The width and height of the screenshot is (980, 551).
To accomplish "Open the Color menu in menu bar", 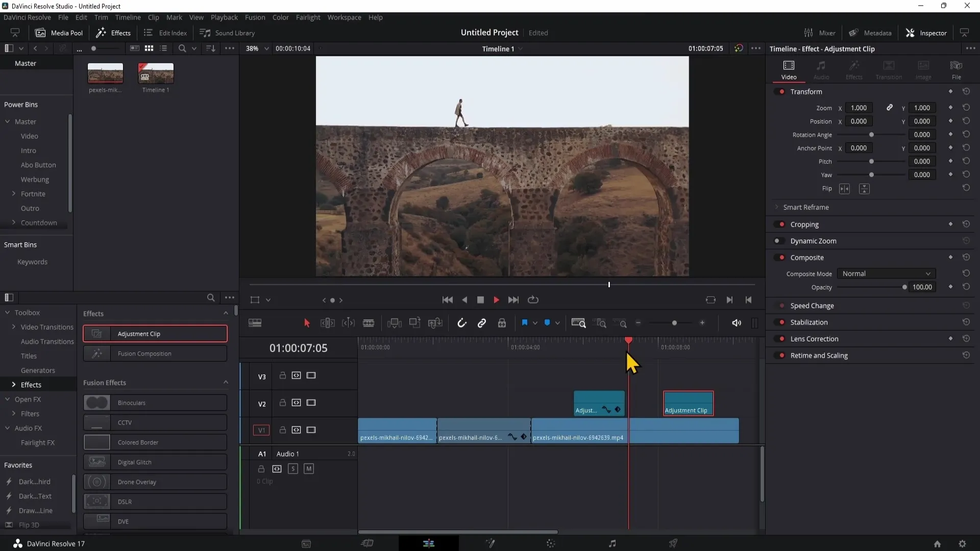I will pos(281,17).
